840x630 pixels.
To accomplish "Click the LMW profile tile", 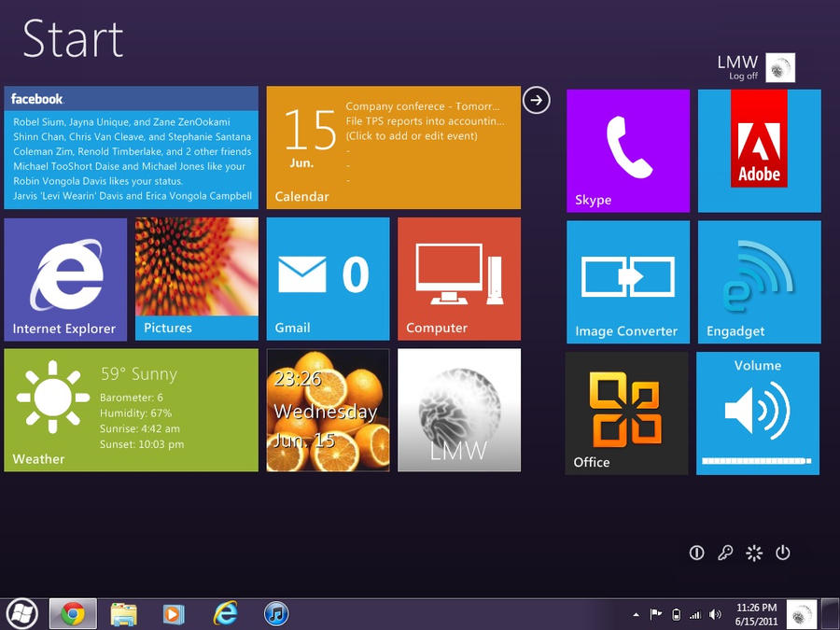I will pos(459,411).
